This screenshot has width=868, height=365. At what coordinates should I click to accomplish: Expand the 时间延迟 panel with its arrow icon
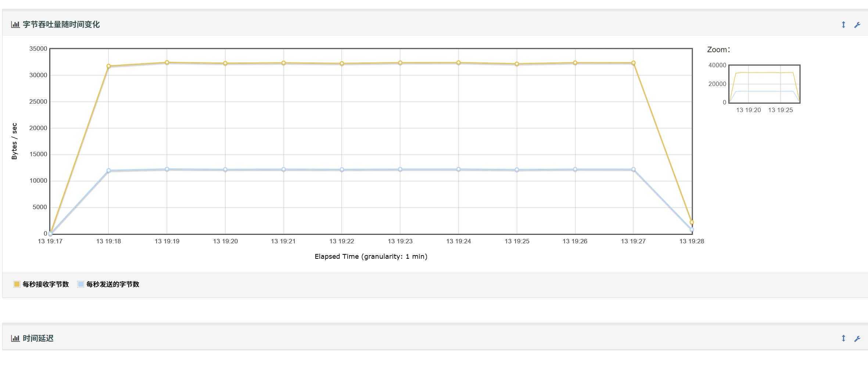tap(843, 338)
